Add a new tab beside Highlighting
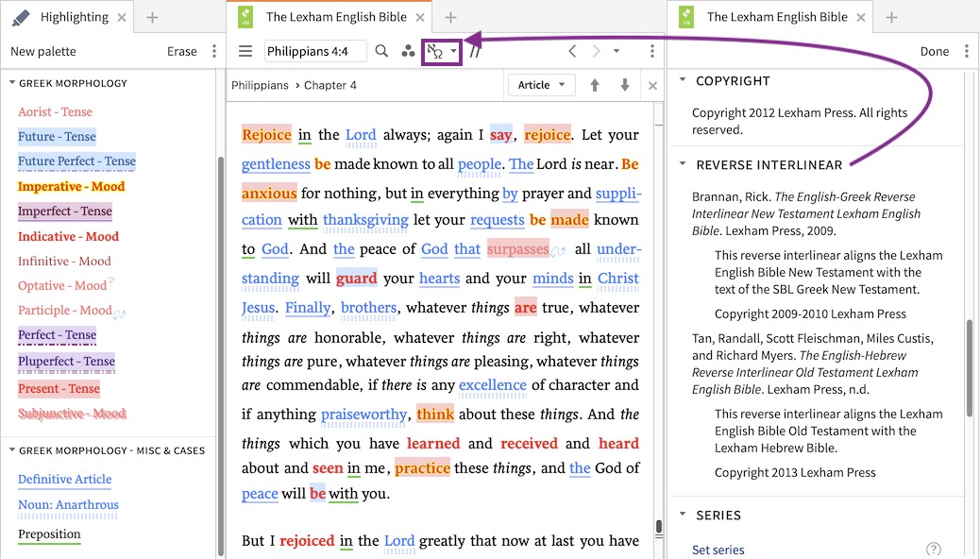980x559 pixels. (152, 18)
